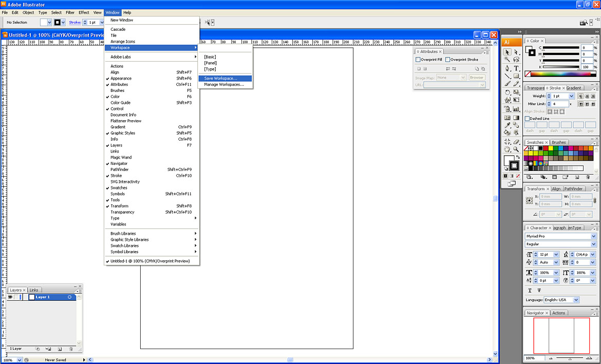Select the Magic Wand tool
Viewport: 601px width, 364px height.
[x=507, y=60]
